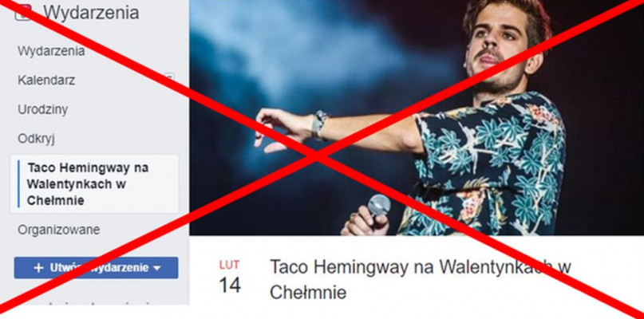Viewport: 644px width, 319px height.
Task: Open the Wydarzenia sidebar menu item
Action: (x=51, y=51)
